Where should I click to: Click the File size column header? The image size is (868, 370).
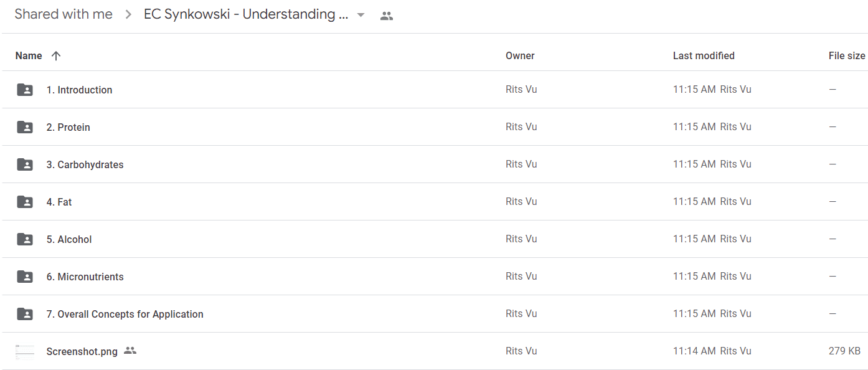(x=847, y=55)
